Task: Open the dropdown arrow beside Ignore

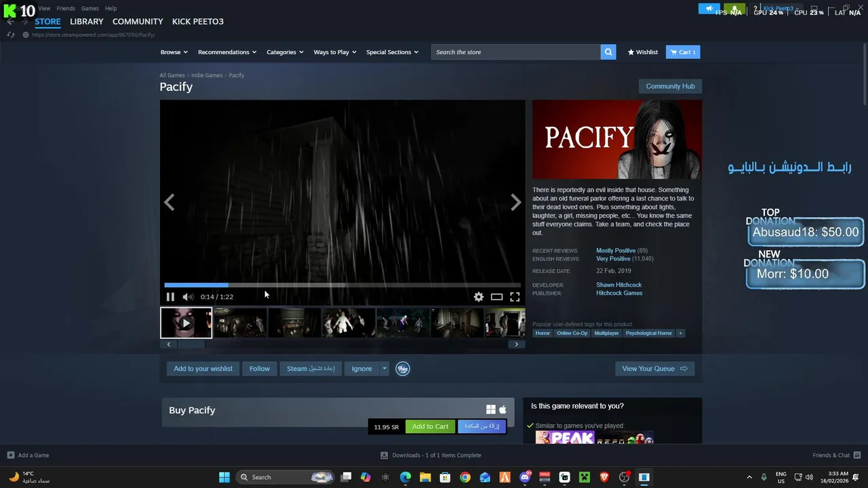Action: pos(384,369)
